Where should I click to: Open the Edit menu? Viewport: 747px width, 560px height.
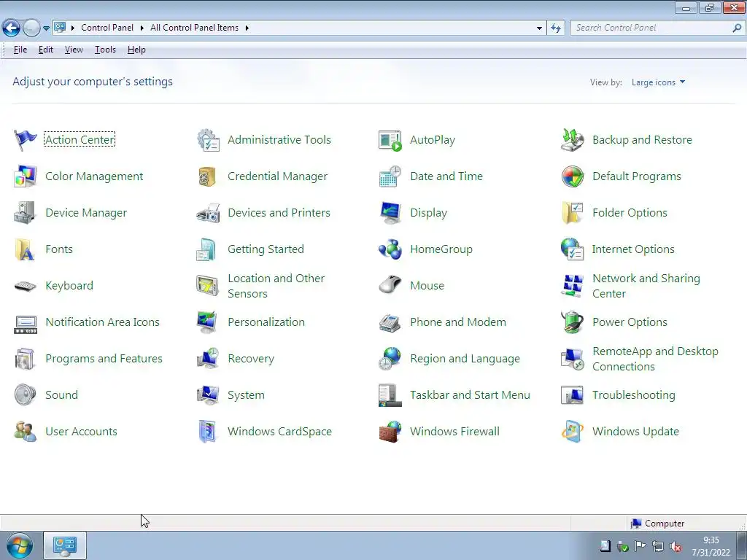pyautogui.click(x=46, y=50)
